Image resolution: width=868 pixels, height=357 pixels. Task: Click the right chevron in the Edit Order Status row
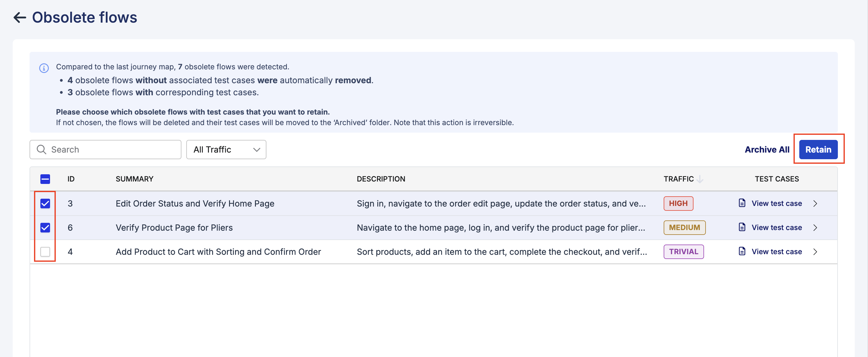815,203
